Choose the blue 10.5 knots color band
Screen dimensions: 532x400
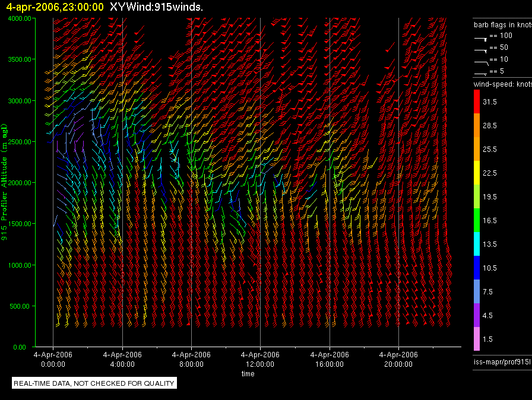[x=477, y=268]
